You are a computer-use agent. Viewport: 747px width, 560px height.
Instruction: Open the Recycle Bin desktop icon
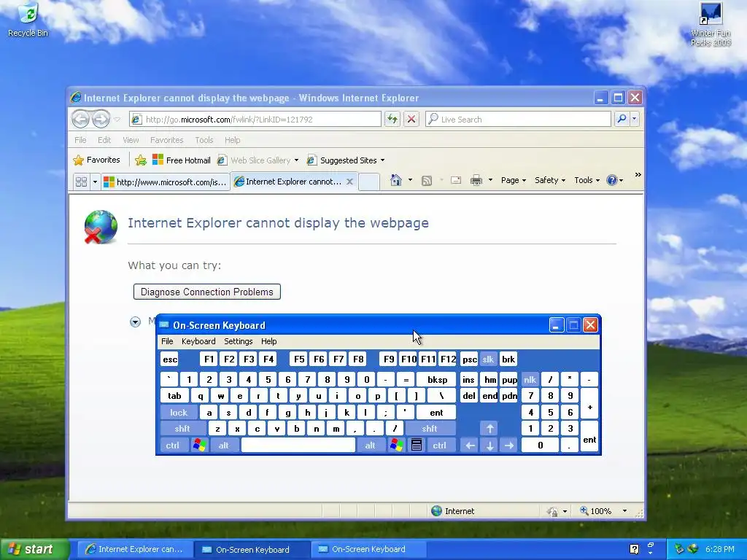[28, 20]
